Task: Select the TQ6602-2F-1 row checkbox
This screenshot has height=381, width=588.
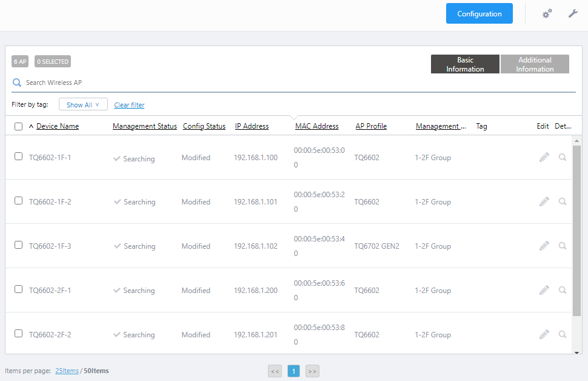Action: (19, 289)
